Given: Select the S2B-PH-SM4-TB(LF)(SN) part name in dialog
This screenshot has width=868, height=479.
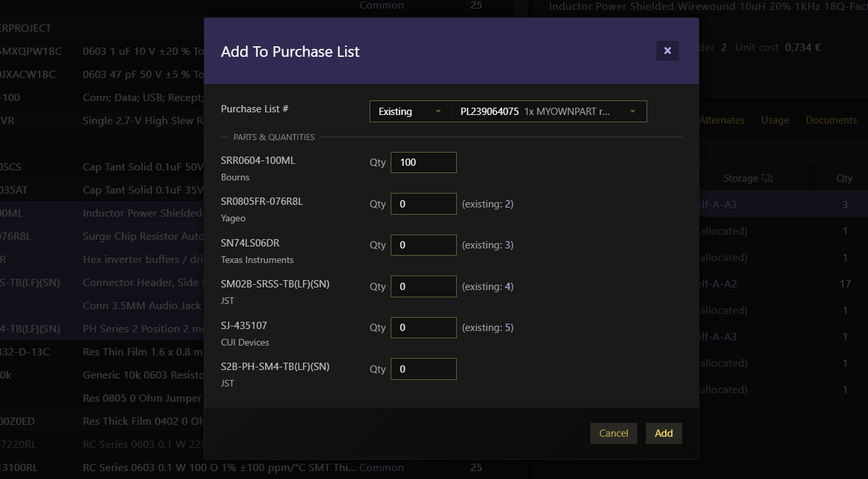Looking at the screenshot, I should click(x=275, y=367).
